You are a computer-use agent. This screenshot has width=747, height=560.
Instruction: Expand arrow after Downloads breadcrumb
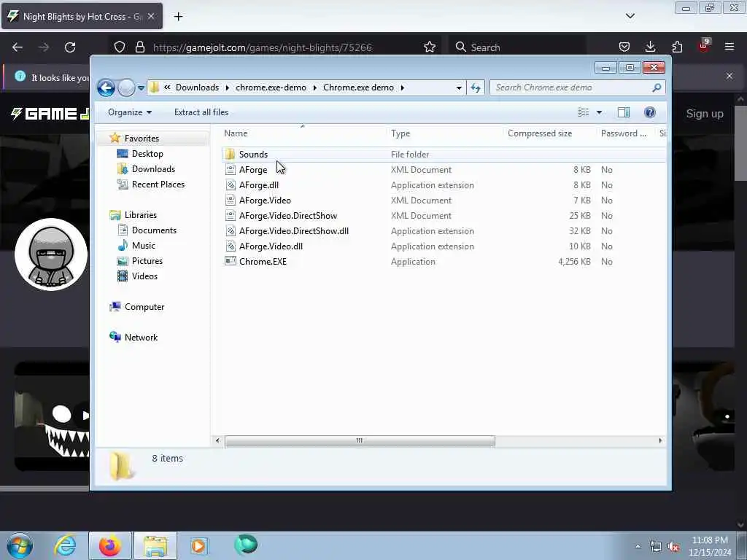228,87
